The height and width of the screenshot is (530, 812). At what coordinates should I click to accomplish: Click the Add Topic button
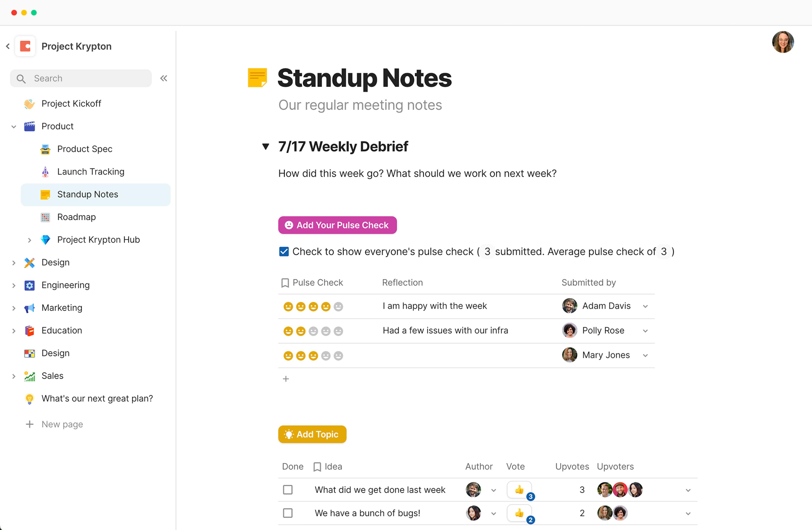click(x=312, y=434)
